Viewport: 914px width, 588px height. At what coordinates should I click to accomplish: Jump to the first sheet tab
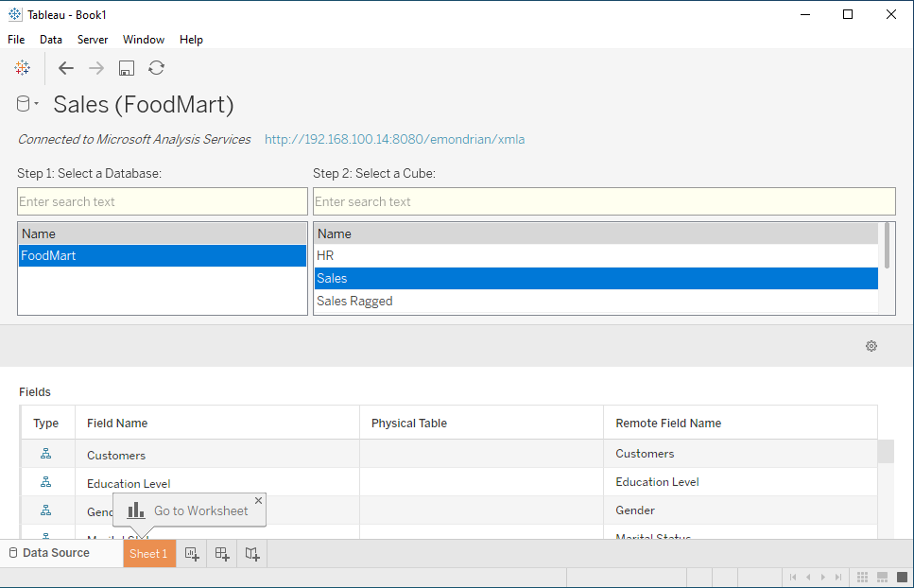click(x=793, y=577)
